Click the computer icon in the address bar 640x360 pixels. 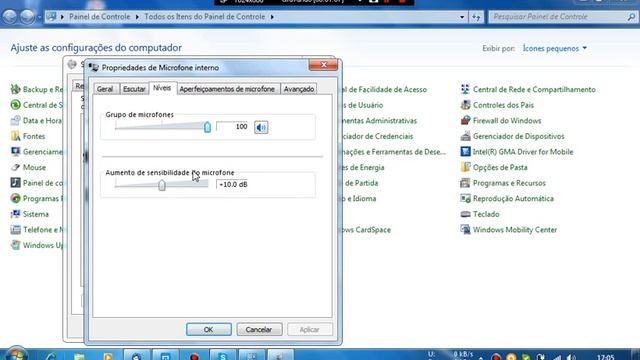point(51,17)
